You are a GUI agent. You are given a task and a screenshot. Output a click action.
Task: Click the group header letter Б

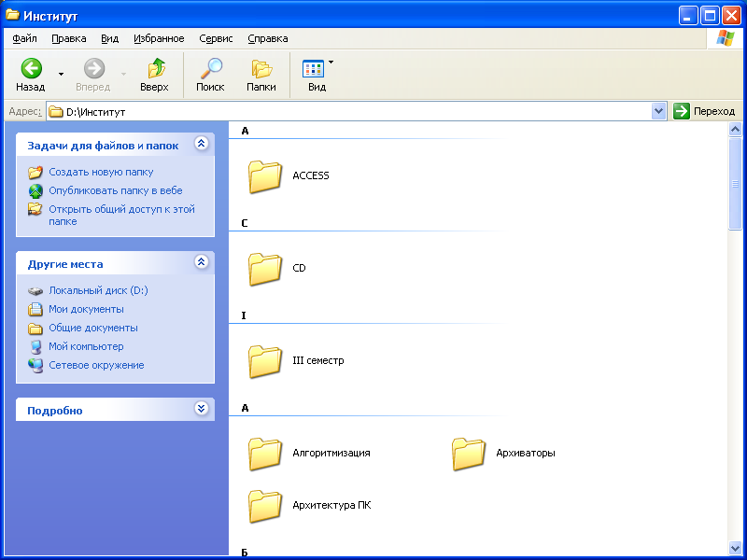(x=245, y=553)
